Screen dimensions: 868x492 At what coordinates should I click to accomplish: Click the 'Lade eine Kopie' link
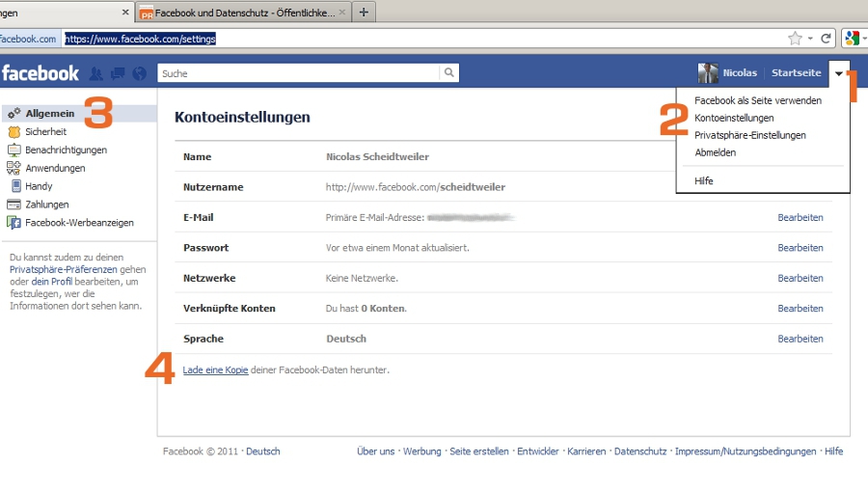click(215, 369)
